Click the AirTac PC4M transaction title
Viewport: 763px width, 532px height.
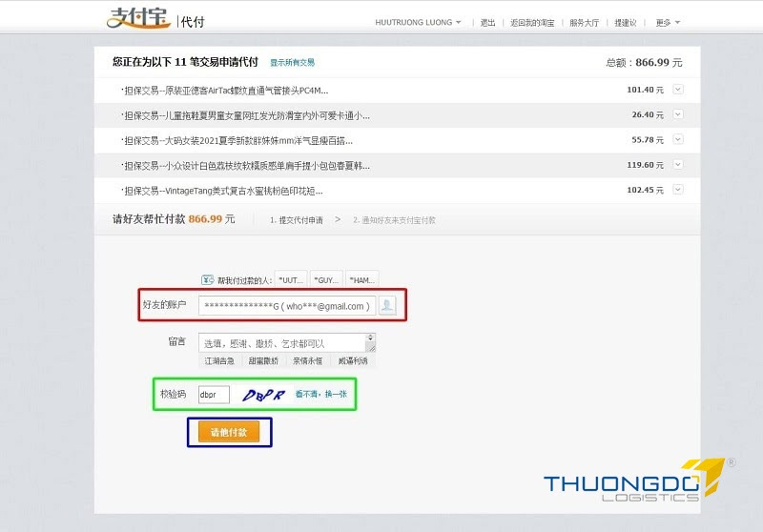226,91
